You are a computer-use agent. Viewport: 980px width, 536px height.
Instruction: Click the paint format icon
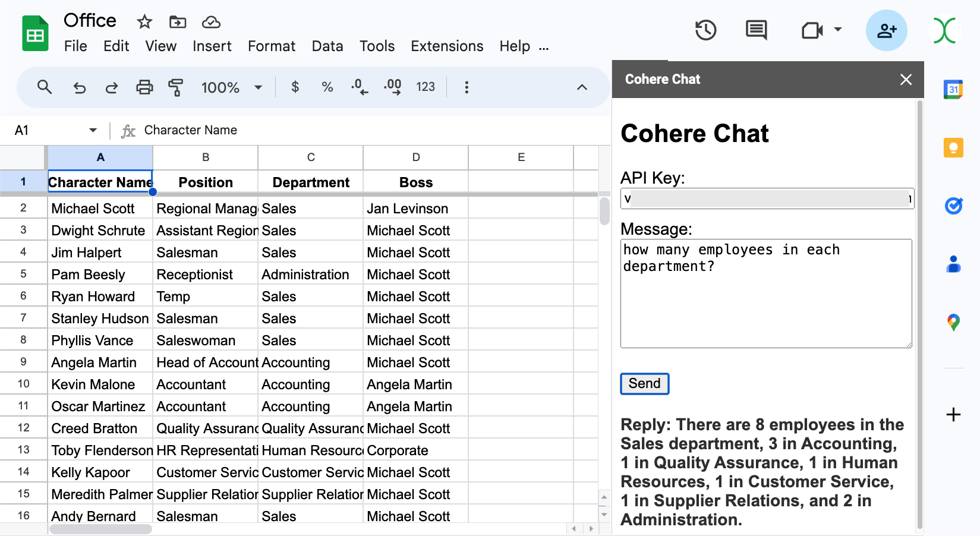(x=175, y=87)
